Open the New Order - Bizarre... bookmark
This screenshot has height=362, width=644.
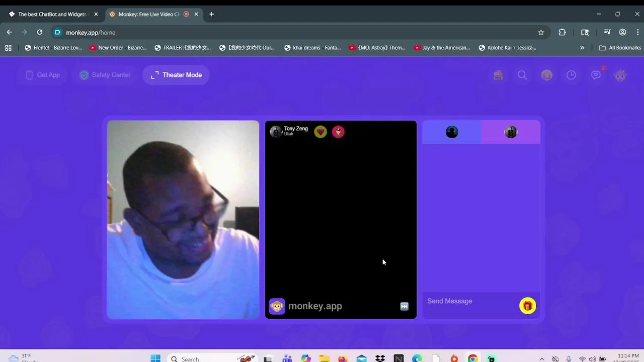[x=118, y=48]
